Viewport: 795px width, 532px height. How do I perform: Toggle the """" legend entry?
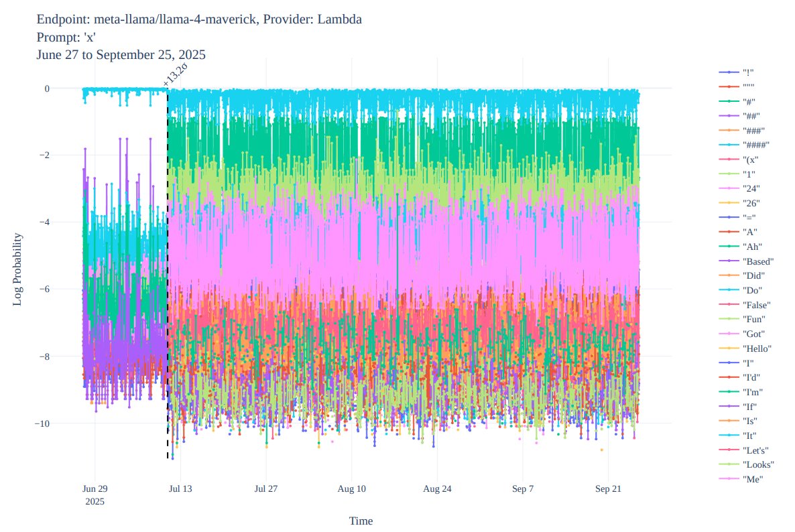point(737,87)
